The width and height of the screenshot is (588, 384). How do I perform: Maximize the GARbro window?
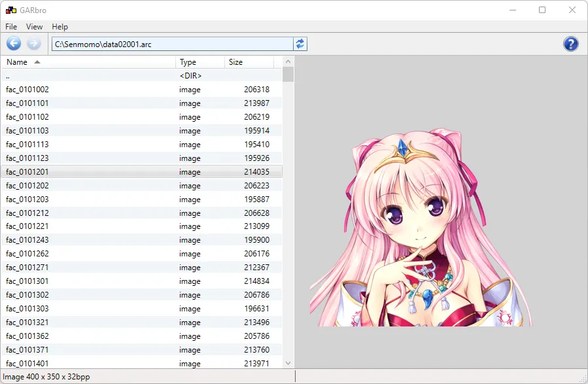point(542,10)
